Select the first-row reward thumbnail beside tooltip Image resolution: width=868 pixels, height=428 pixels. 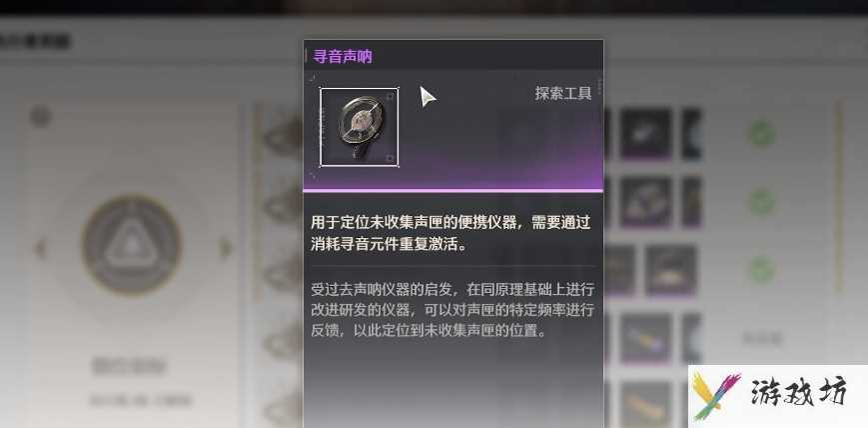(645, 134)
